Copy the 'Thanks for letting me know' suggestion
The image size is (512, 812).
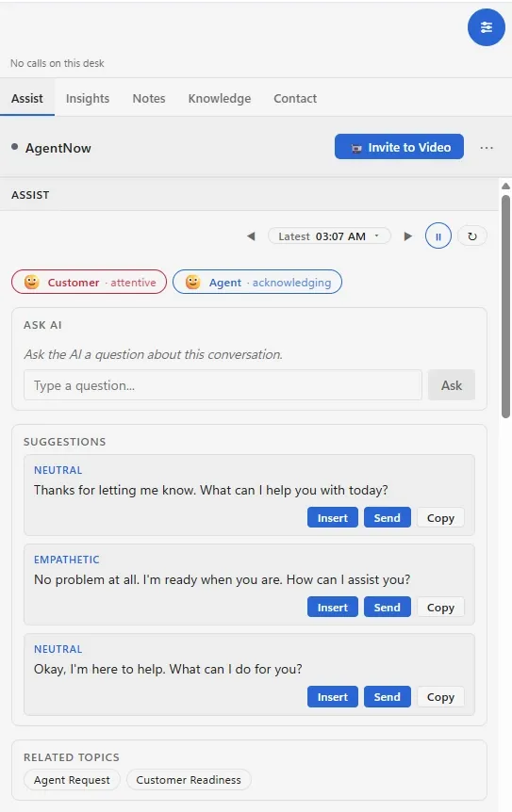440,518
